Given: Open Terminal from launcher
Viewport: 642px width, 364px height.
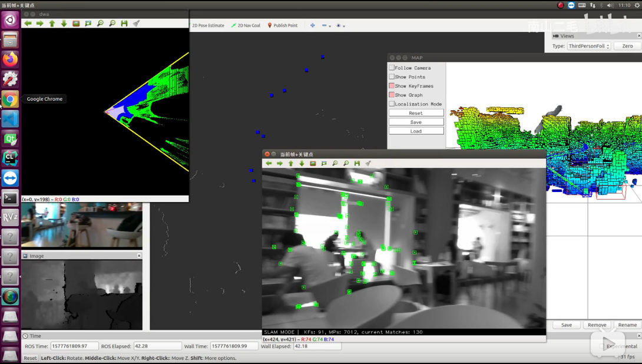Looking at the screenshot, I should coord(10,198).
